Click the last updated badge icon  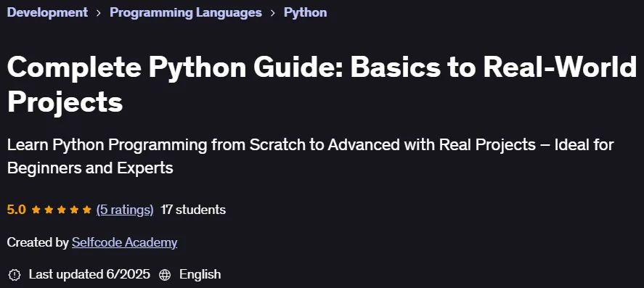pyautogui.click(x=15, y=274)
